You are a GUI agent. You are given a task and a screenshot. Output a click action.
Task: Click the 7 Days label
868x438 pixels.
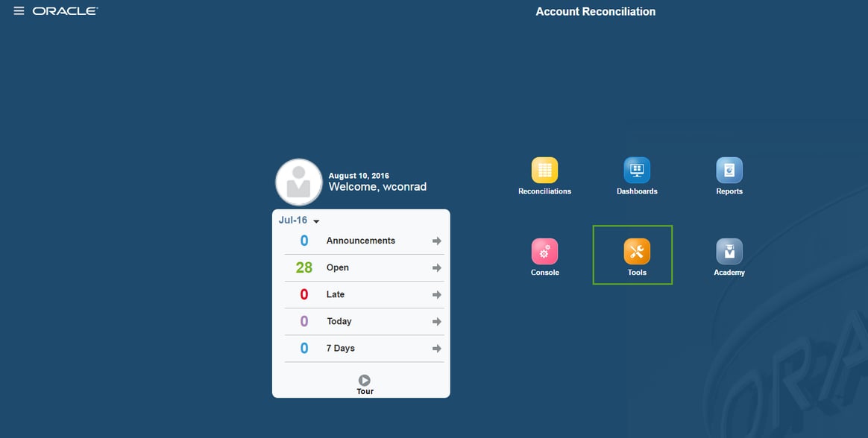point(340,349)
